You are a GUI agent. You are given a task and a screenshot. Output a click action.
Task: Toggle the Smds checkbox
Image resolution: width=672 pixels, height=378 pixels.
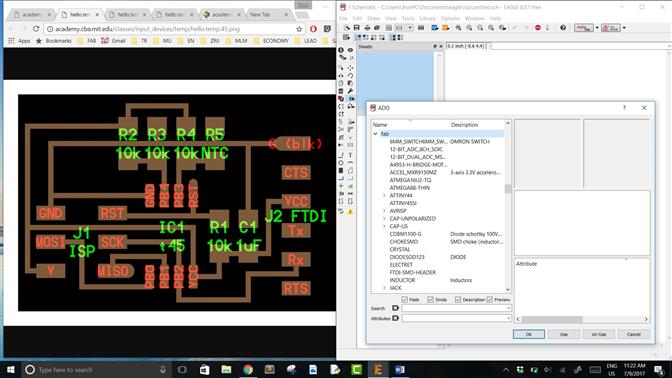pyautogui.click(x=430, y=300)
